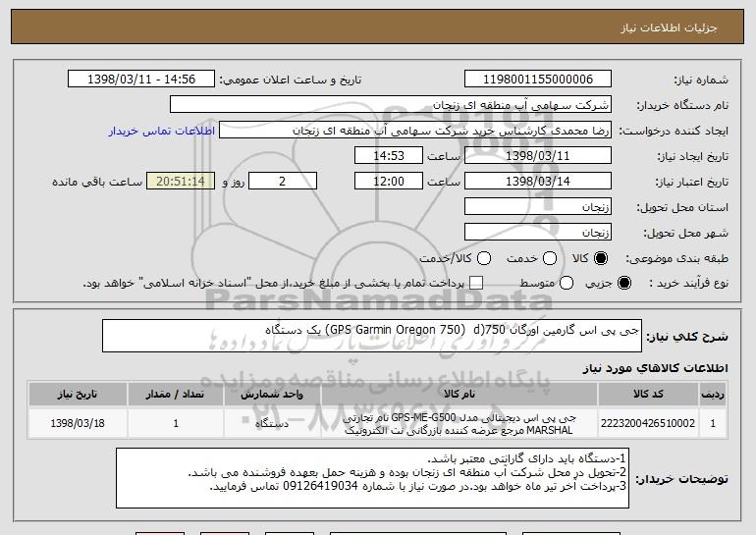Image resolution: width=756 pixels, height=535 pixels.
Task: Click the validity date field 1398/03/14
Action: pyautogui.click(x=538, y=182)
